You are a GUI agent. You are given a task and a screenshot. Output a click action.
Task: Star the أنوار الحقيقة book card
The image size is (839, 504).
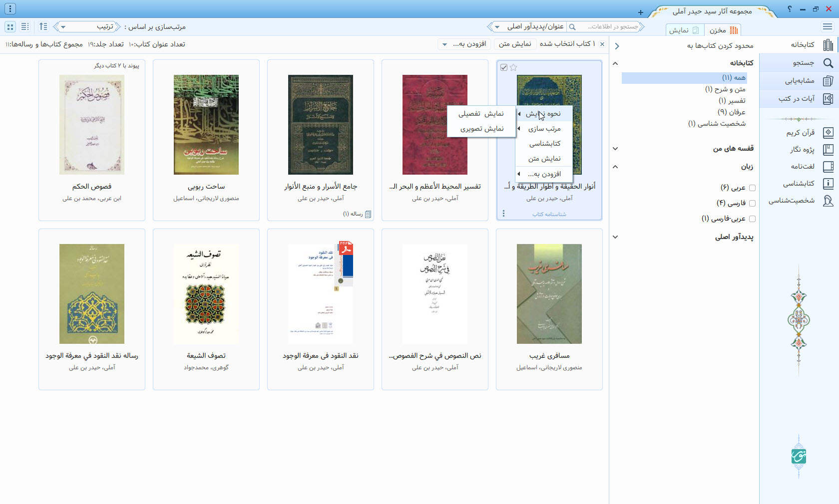(x=513, y=67)
